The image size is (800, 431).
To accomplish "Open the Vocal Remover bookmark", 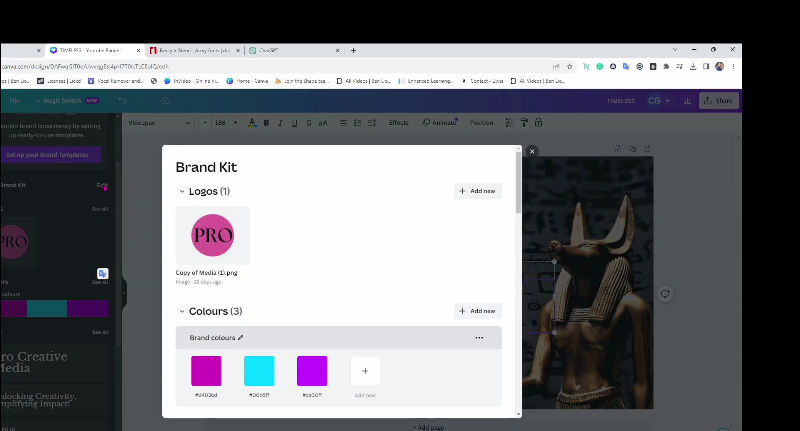I will 115,81.
